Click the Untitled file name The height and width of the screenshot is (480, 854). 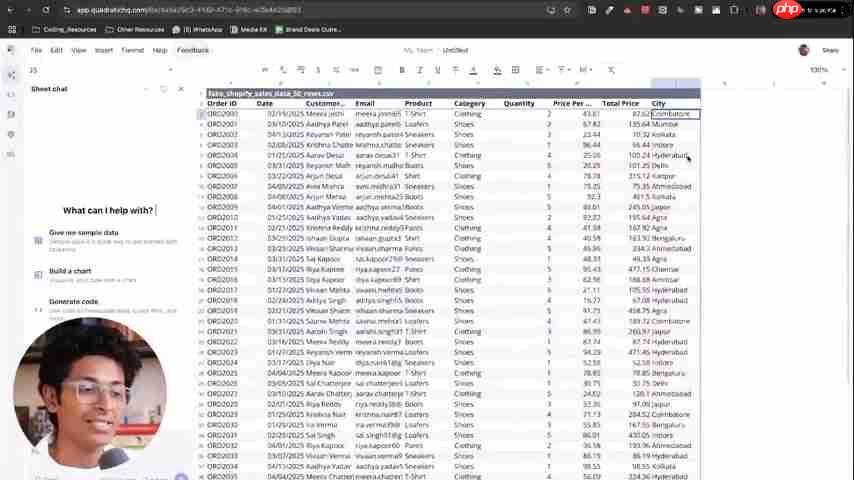tap(455, 50)
